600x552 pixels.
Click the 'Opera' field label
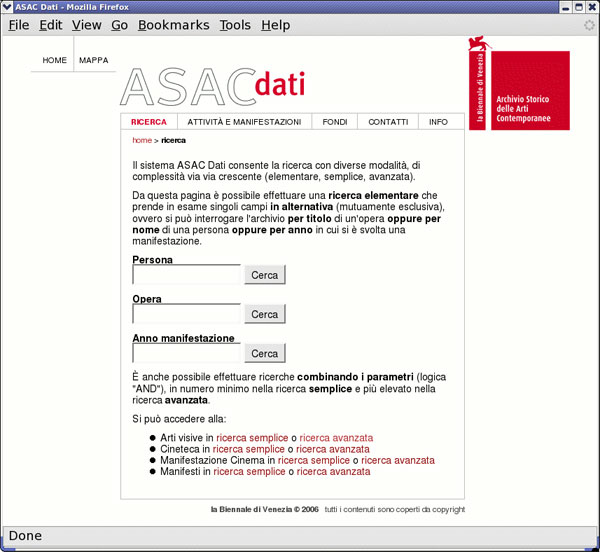click(147, 299)
